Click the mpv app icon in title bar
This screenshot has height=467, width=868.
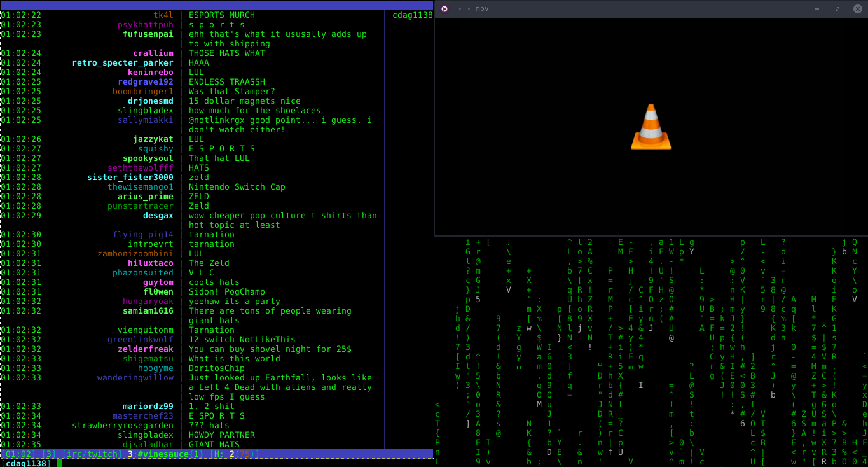pos(444,9)
